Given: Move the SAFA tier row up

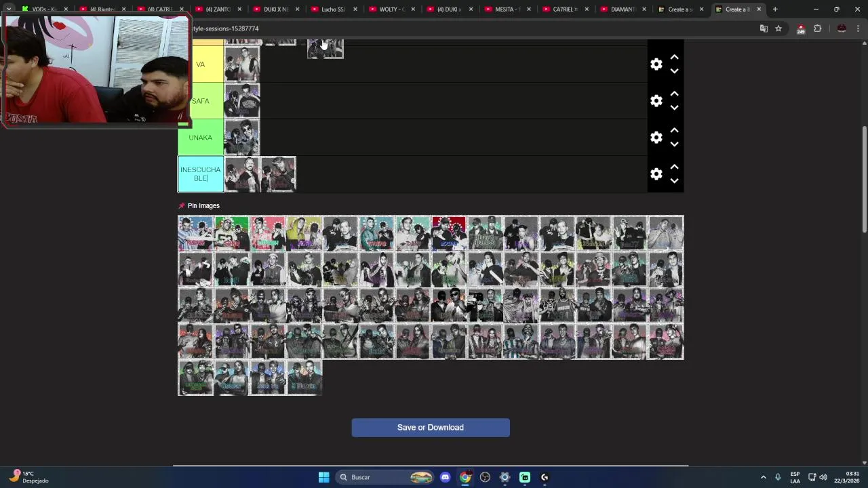Looking at the screenshot, I should click(674, 94).
